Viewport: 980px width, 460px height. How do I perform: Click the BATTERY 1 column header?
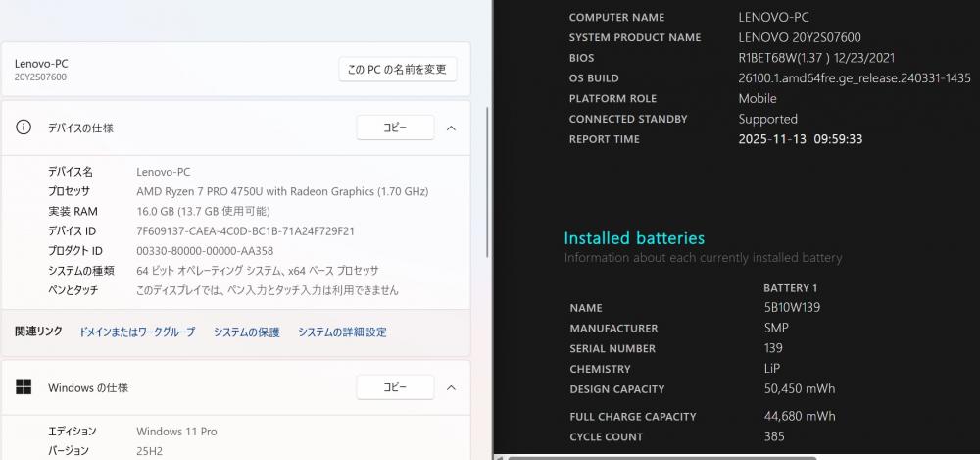pyautogui.click(x=790, y=288)
